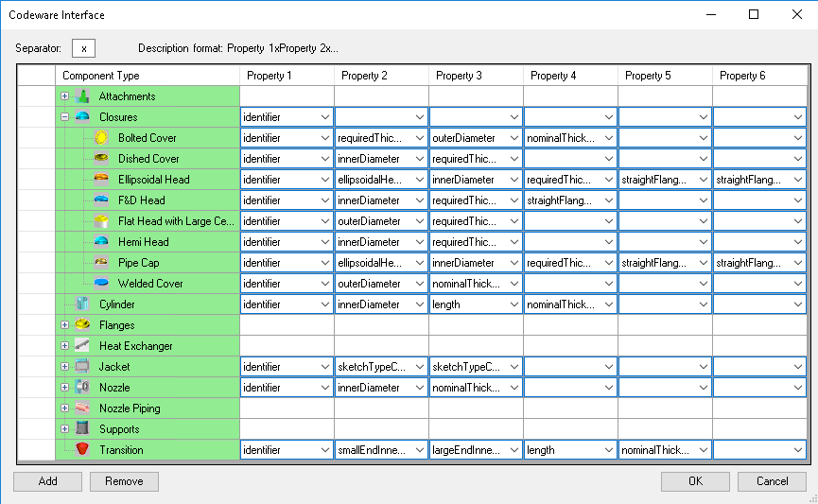Image resolution: width=818 pixels, height=504 pixels.
Task: Click the F&D Head icon
Action: 101,200
